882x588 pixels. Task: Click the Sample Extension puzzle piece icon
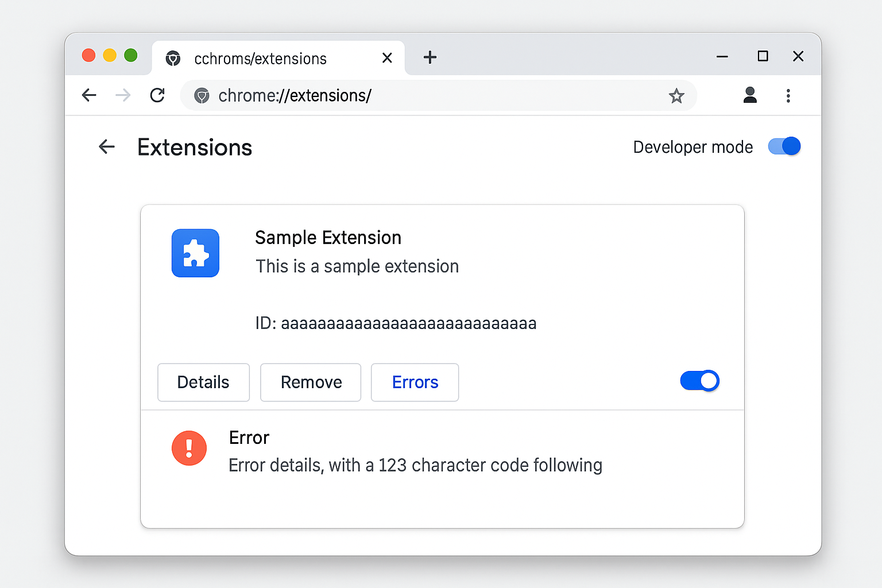[x=195, y=253]
